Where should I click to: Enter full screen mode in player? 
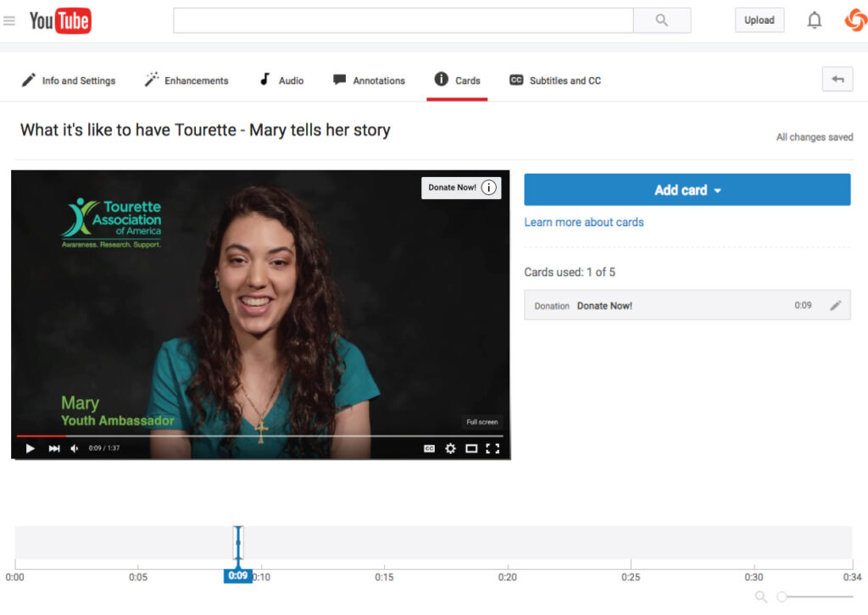click(492, 448)
